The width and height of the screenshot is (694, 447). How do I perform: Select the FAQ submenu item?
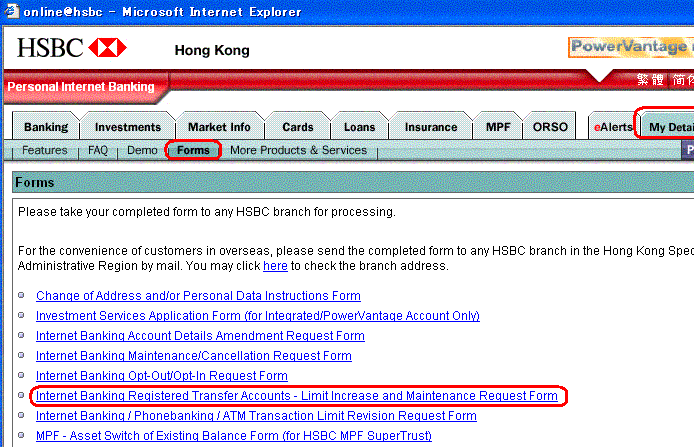(x=98, y=150)
